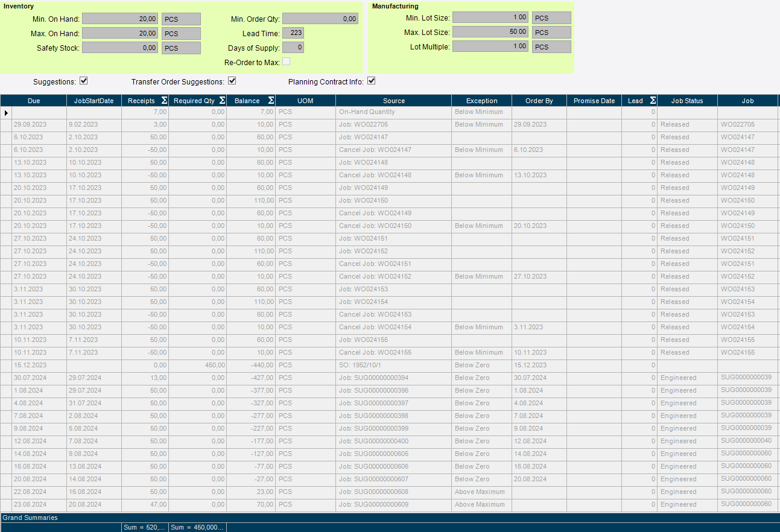780x532 pixels.
Task: Click the UOM column header
Action: tap(306, 101)
